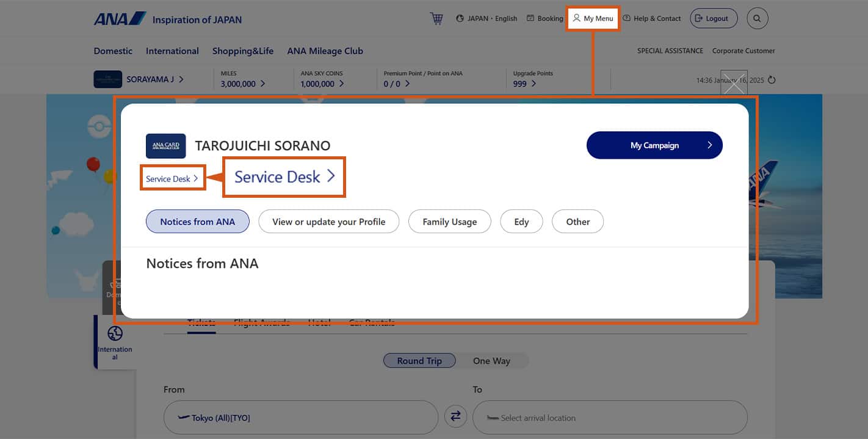Image resolution: width=868 pixels, height=439 pixels.
Task: Select the International globe side tab
Action: (115, 342)
